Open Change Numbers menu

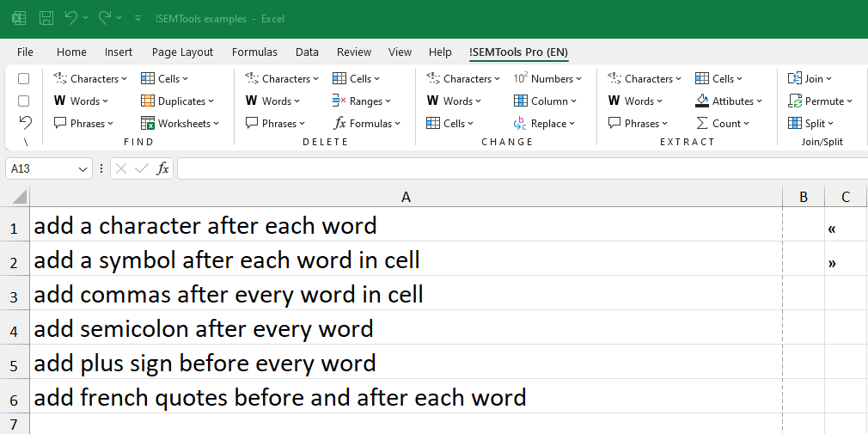pos(547,78)
